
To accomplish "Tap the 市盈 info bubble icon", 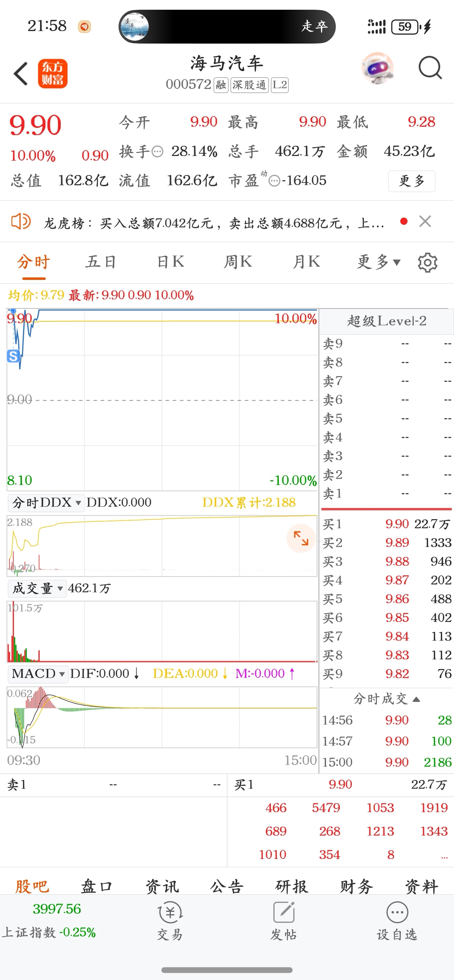I will tap(274, 181).
